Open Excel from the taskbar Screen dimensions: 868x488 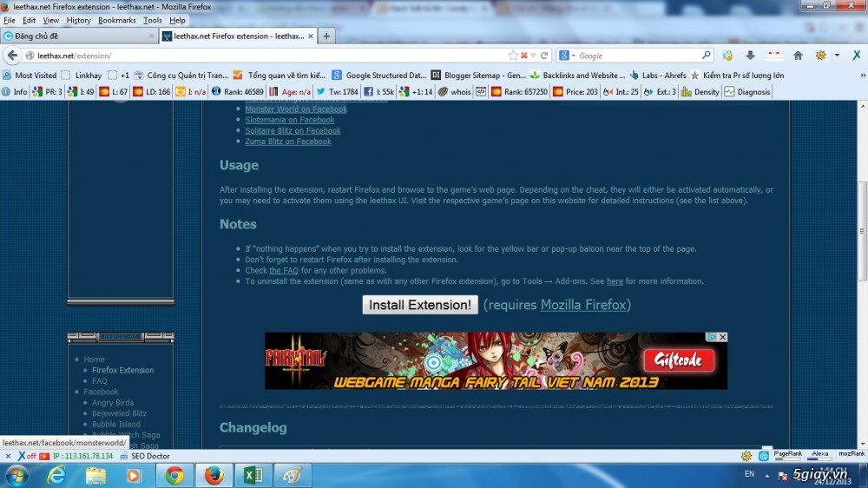[253, 475]
